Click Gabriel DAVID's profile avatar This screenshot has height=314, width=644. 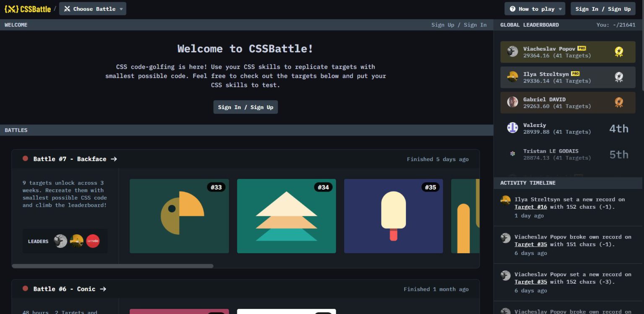tap(512, 102)
